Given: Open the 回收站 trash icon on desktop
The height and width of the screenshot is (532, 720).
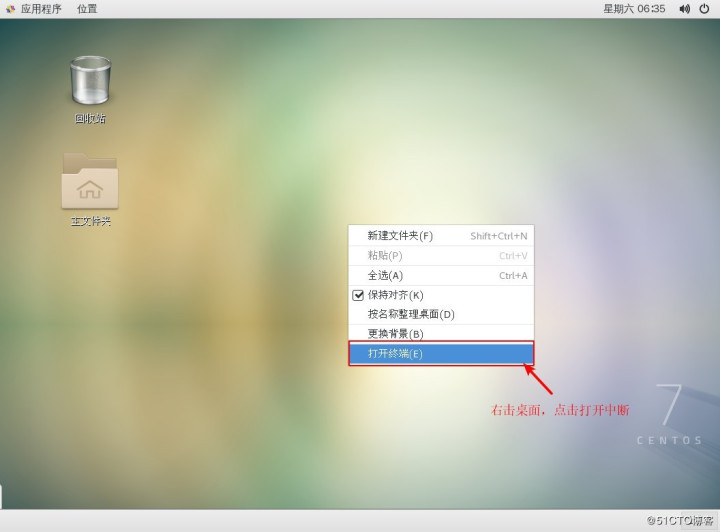Looking at the screenshot, I should coord(90,81).
